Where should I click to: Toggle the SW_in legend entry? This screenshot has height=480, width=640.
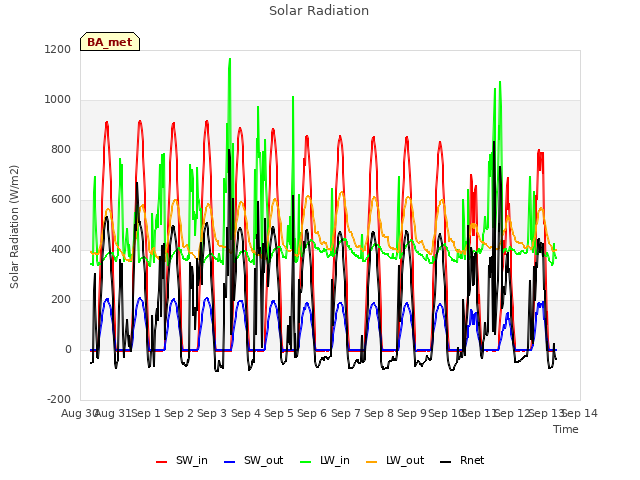(182, 460)
